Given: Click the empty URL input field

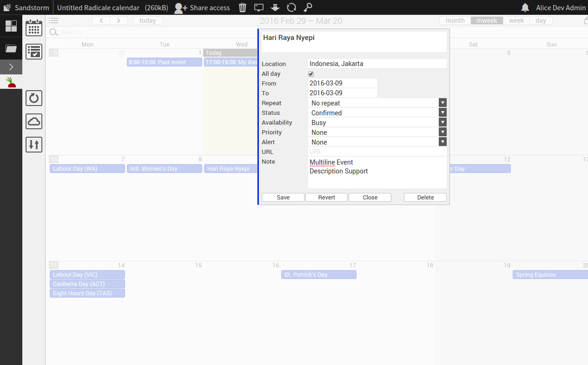Looking at the screenshot, I should (x=377, y=152).
